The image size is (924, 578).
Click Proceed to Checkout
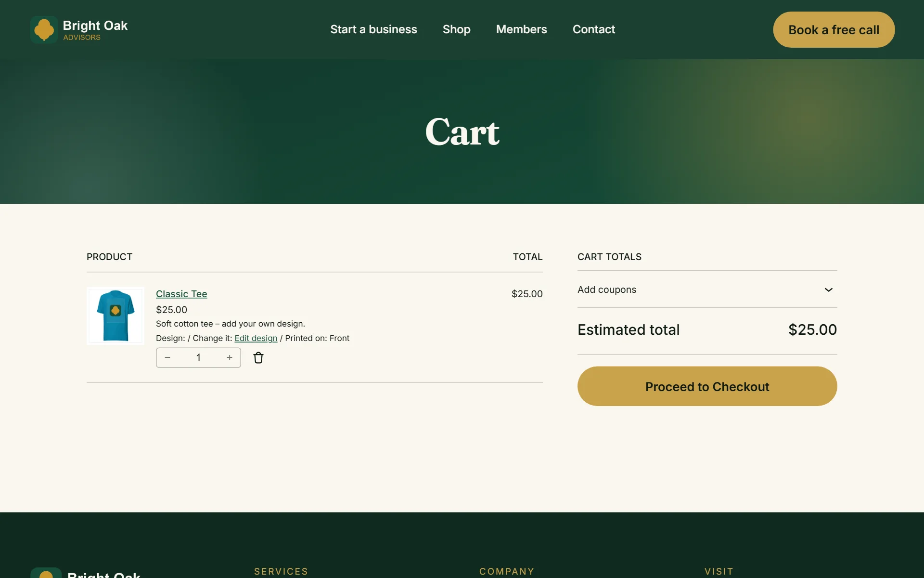(x=707, y=386)
